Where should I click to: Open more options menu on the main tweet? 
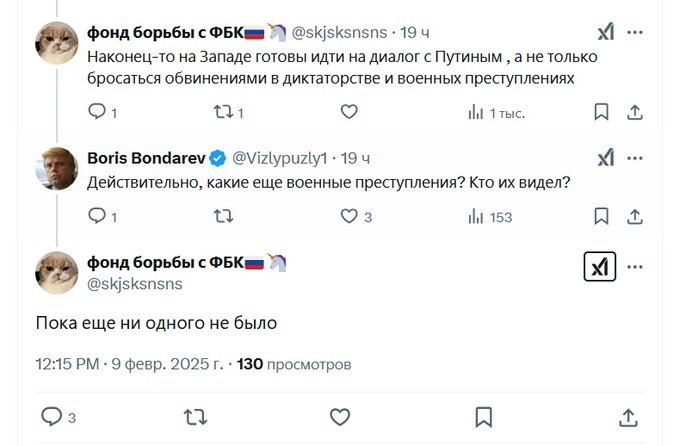click(x=635, y=266)
